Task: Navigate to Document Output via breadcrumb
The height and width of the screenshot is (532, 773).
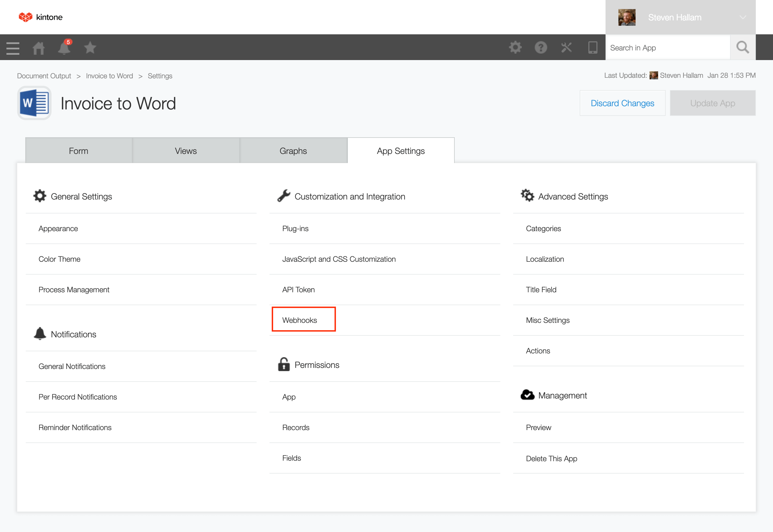Action: [44, 76]
